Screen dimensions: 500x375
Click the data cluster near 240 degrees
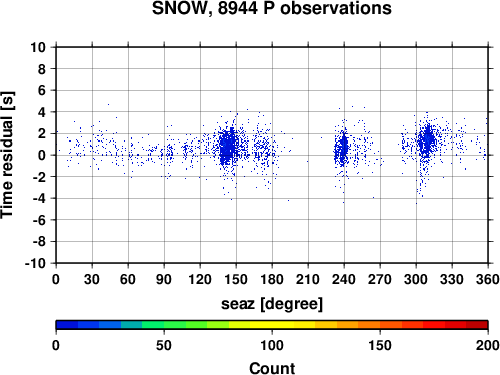coord(343,148)
